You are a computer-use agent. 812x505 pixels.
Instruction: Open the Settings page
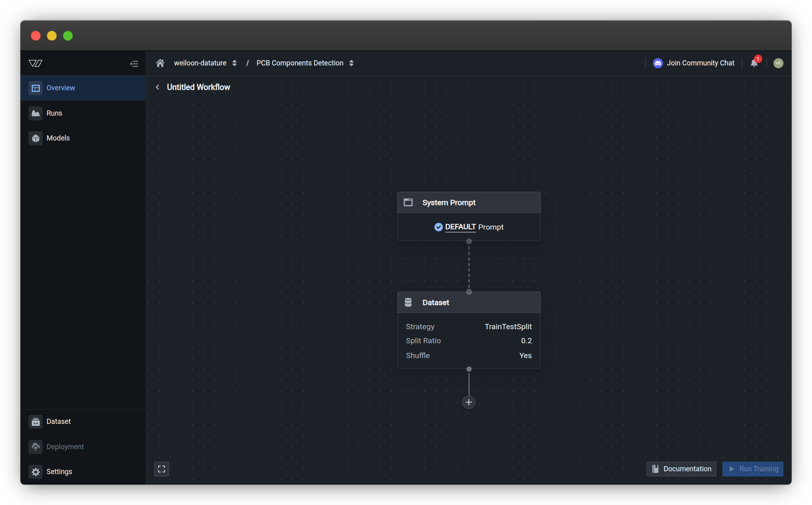tap(59, 472)
